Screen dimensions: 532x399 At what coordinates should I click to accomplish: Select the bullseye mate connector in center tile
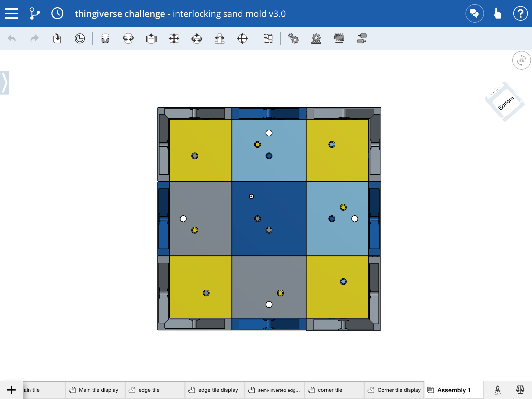251,196
